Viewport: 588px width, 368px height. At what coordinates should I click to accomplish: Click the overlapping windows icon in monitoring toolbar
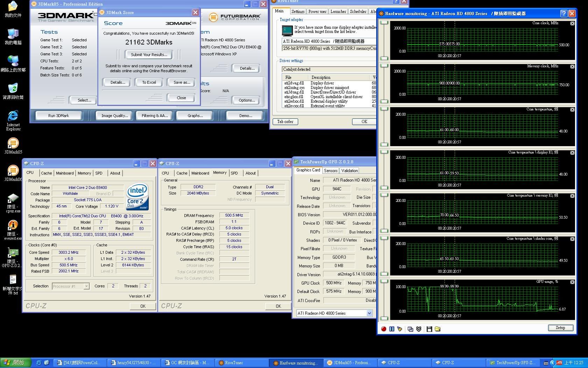pyautogui.click(x=411, y=329)
